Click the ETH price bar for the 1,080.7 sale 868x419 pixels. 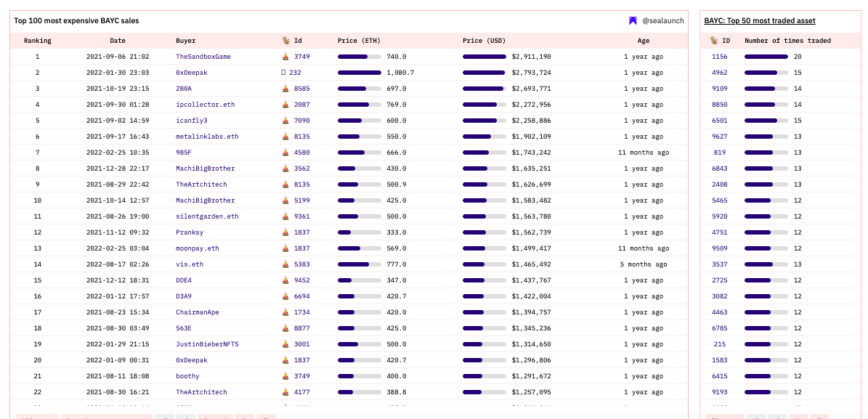[359, 73]
